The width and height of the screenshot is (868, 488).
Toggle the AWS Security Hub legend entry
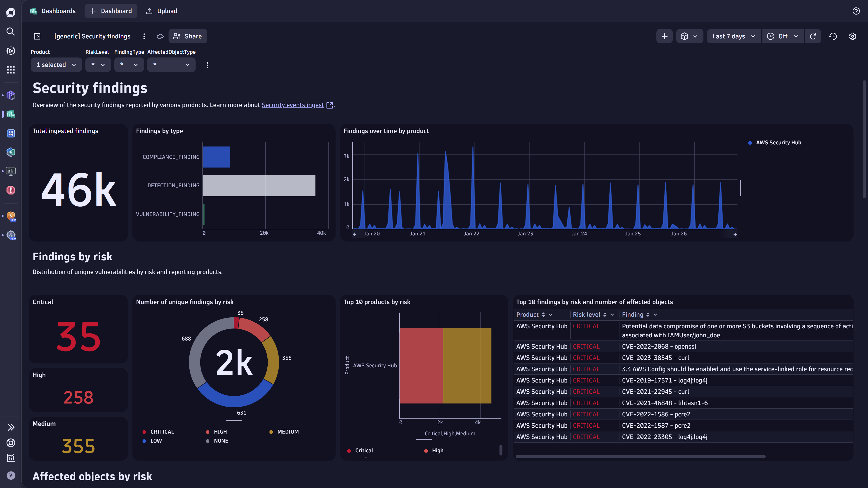tap(778, 142)
